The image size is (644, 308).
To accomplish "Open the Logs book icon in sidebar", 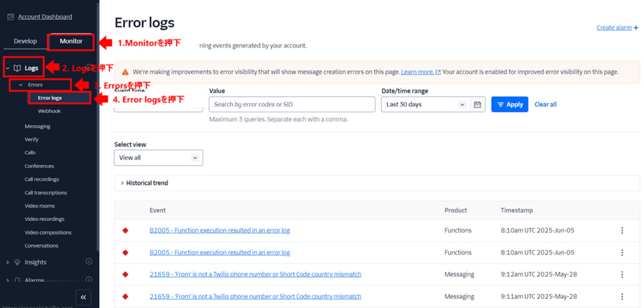I will [17, 68].
